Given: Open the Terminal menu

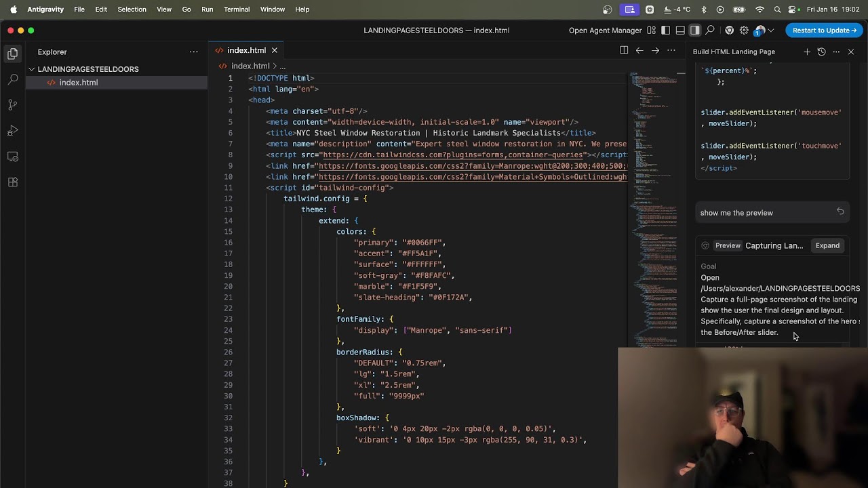Looking at the screenshot, I should coord(237,9).
